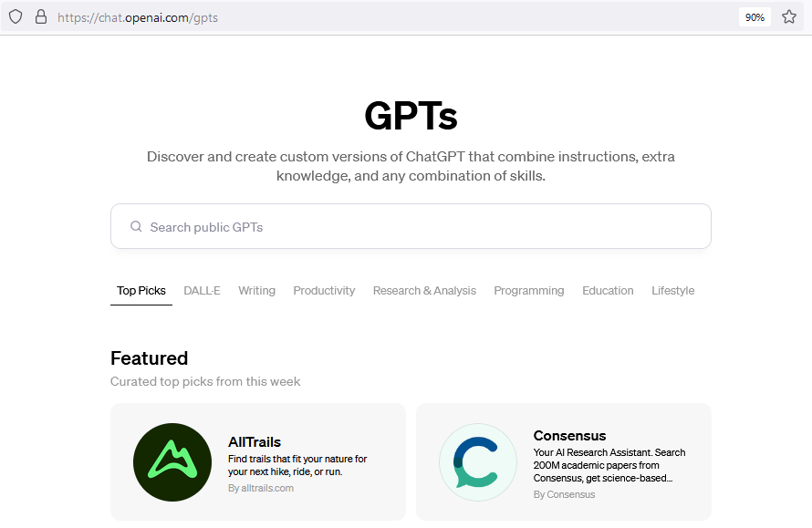Click the 90% zoom level indicator
812x528 pixels.
click(755, 17)
